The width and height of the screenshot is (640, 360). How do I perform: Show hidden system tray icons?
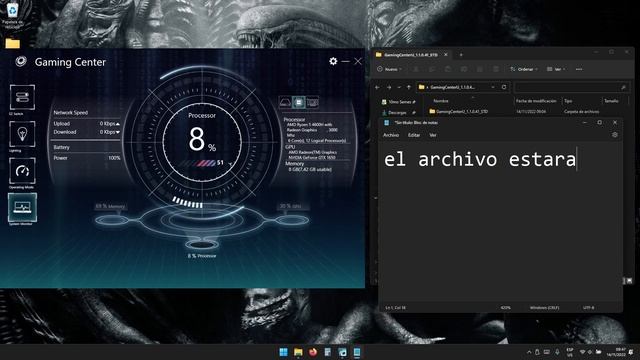(x=529, y=352)
